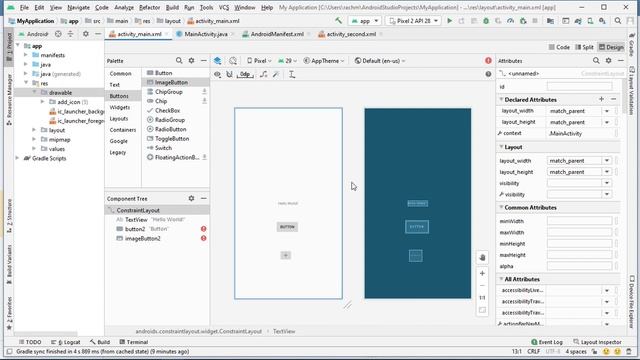640x360 pixels.
Task: Select the ImageButton in blueprint view
Action: (416, 256)
